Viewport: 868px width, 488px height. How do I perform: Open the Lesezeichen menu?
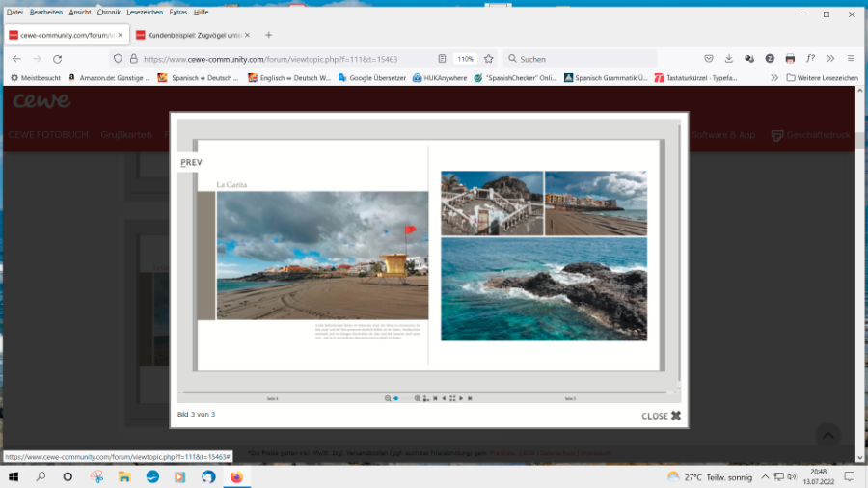click(x=144, y=13)
